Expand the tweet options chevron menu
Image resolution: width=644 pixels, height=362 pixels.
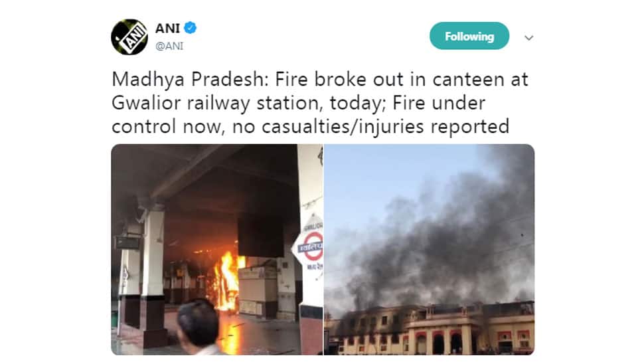click(x=529, y=37)
